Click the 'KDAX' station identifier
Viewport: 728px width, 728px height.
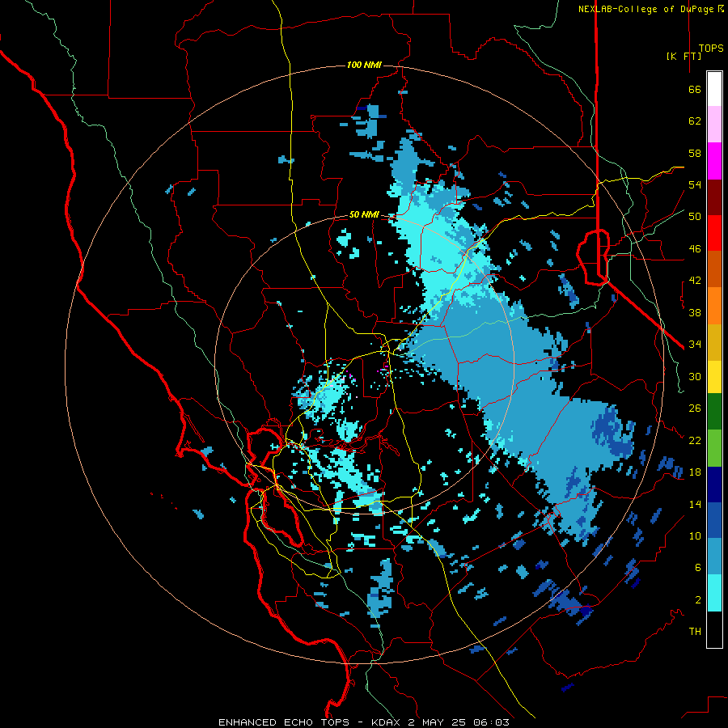[387, 722]
